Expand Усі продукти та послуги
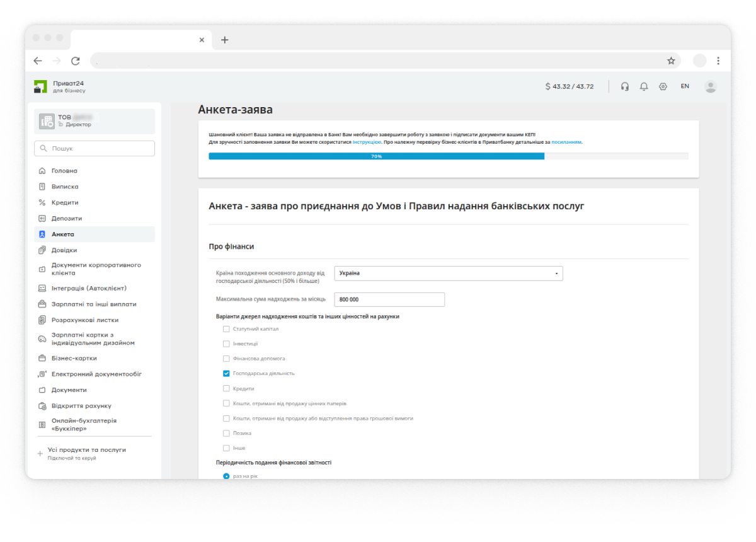756x542 pixels. click(x=86, y=450)
